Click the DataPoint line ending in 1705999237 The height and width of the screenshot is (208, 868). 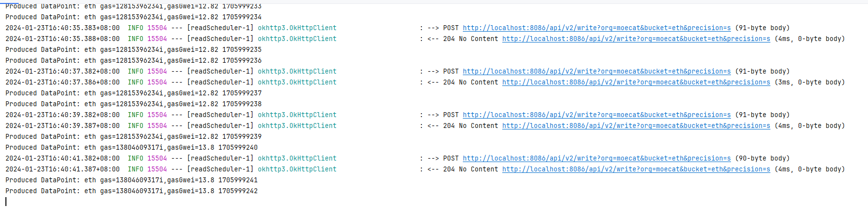point(134,93)
